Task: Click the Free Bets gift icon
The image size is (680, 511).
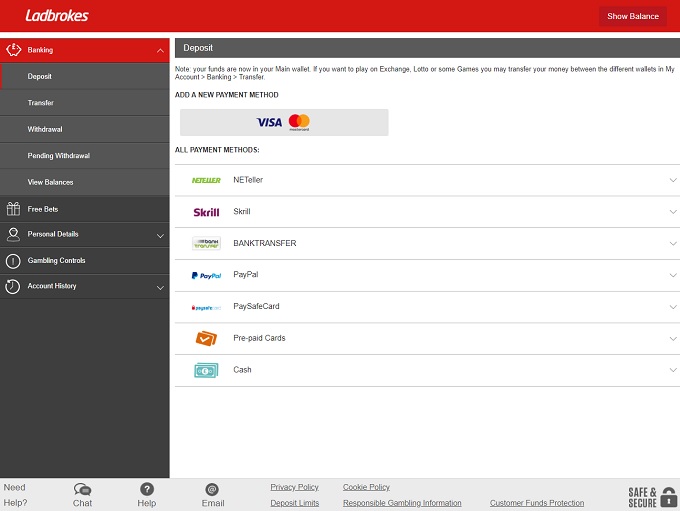Action: [13, 209]
